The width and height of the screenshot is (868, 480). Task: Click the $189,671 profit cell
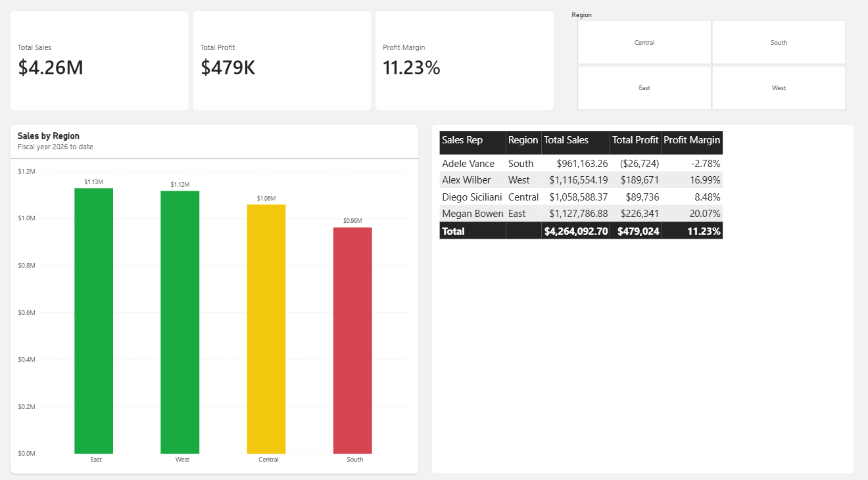(635, 180)
